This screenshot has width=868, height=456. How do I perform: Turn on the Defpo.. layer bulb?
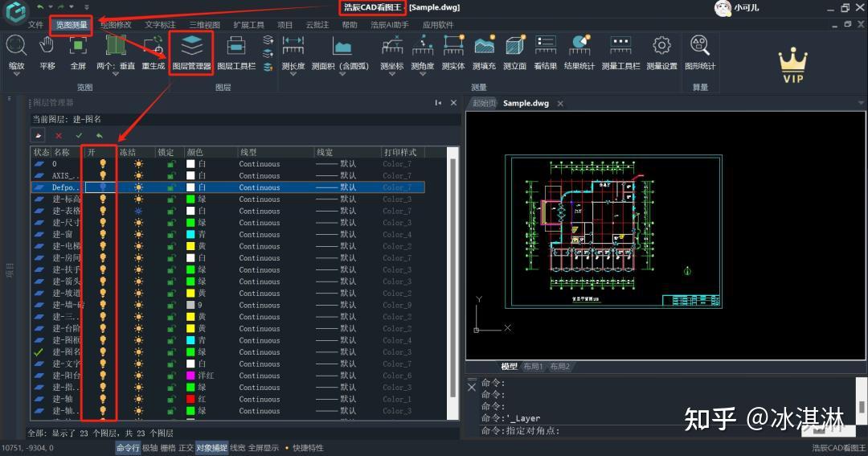tap(102, 187)
